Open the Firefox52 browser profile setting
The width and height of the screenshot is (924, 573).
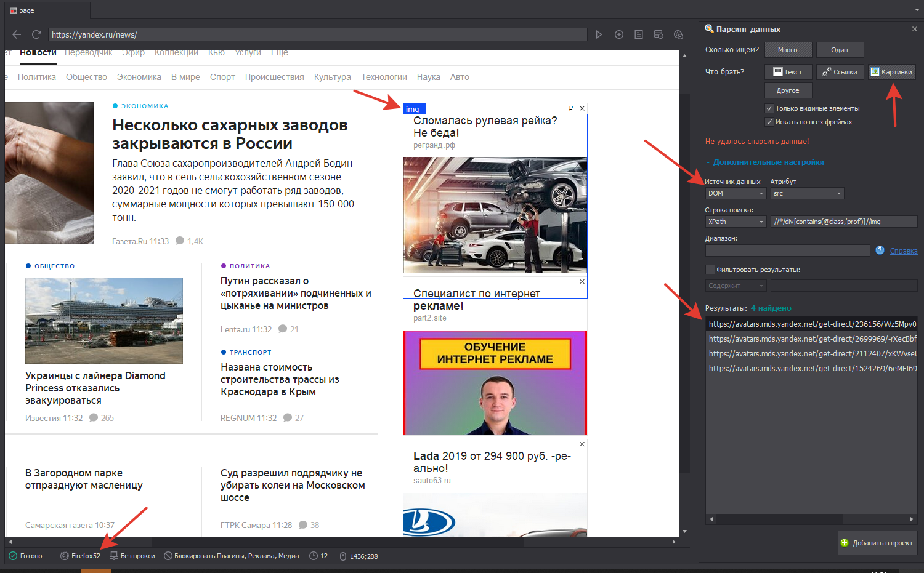click(80, 556)
